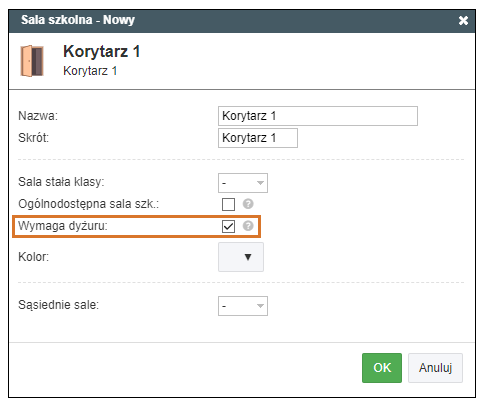This screenshot has height=407, width=485.
Task: Confirm with the green OK button
Action: pos(382,368)
